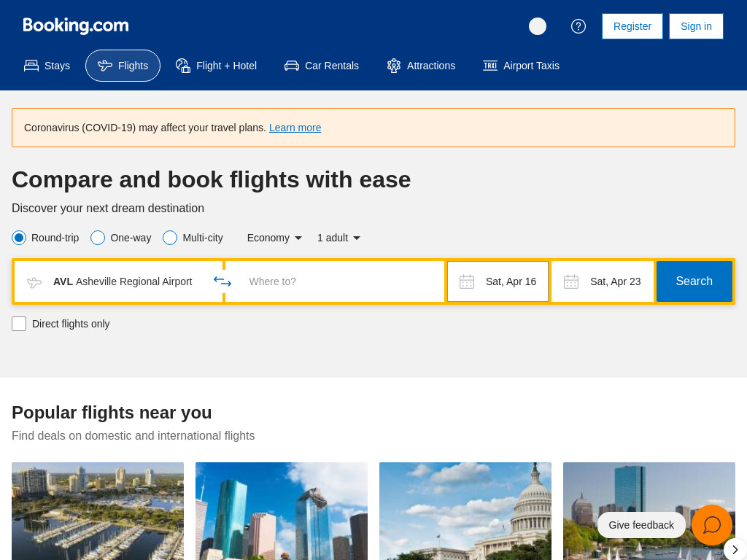Click calendar icon beside Sat, Apr 23
Image resolution: width=747 pixels, height=560 pixels.
coord(571,281)
